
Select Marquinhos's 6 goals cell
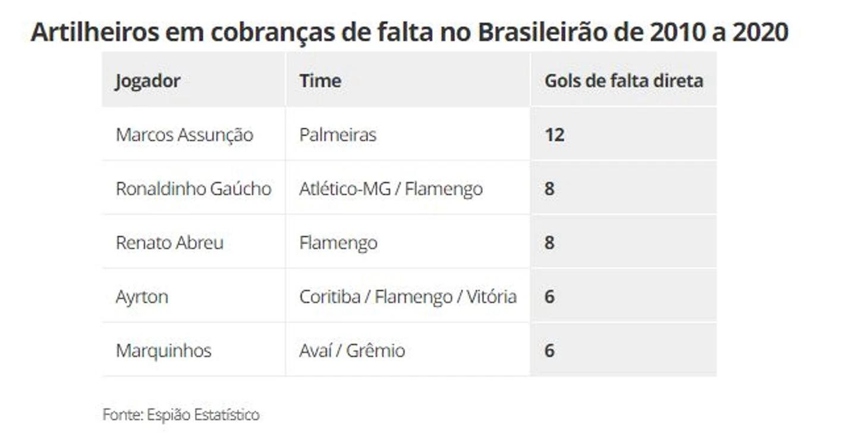tap(624, 350)
